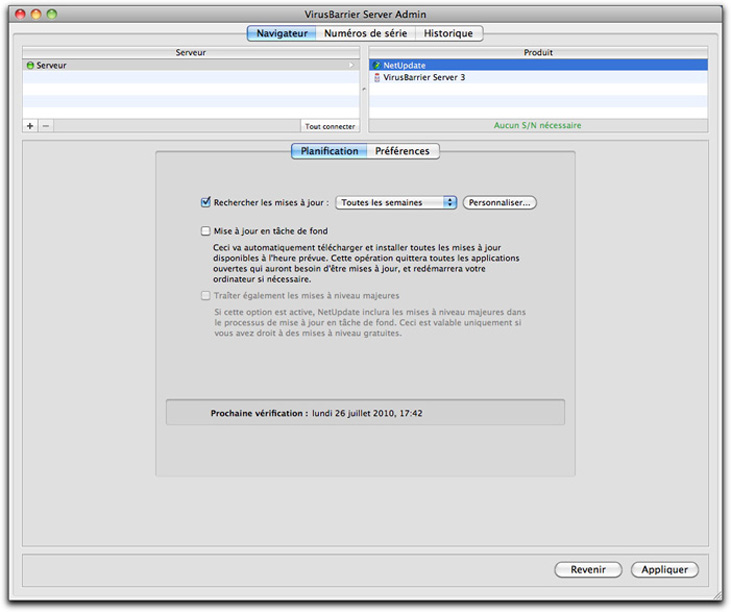Click the green status icon beside Serveur
The image size is (731, 612).
pos(30,66)
